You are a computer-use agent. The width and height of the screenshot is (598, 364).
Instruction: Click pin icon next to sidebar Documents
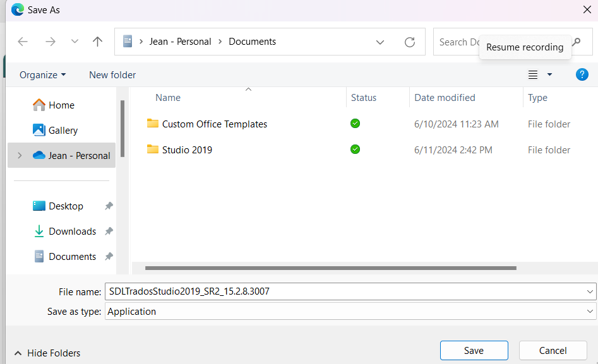tap(109, 257)
